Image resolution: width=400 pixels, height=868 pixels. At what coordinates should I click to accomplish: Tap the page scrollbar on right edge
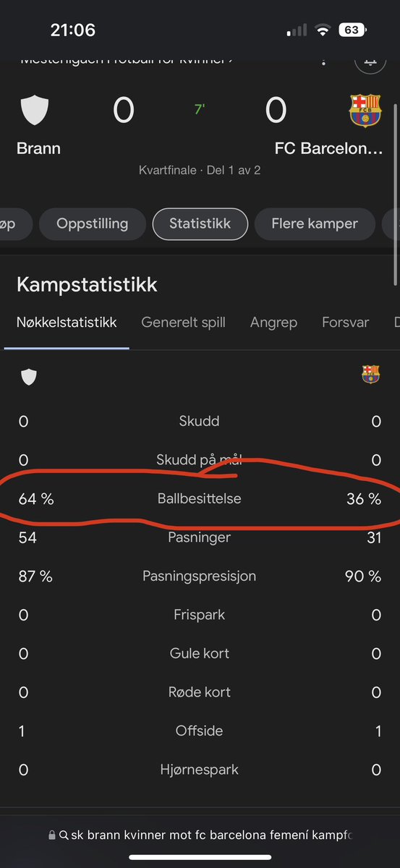[396, 195]
